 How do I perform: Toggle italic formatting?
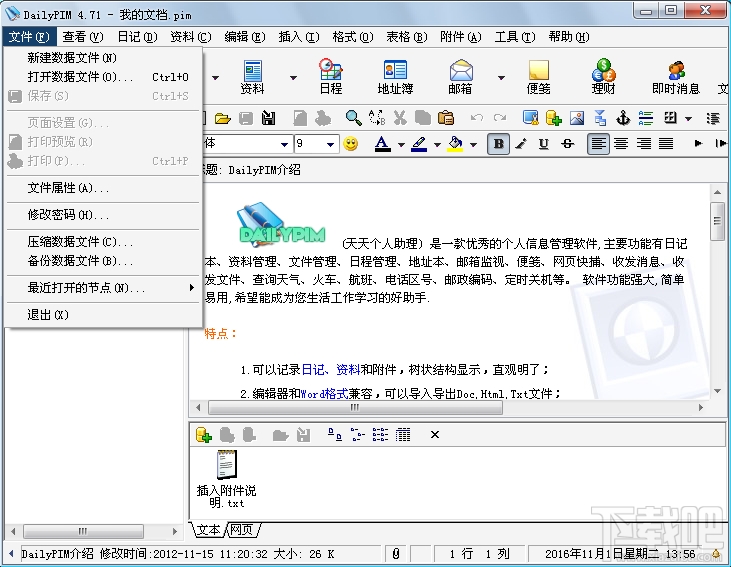[521, 144]
